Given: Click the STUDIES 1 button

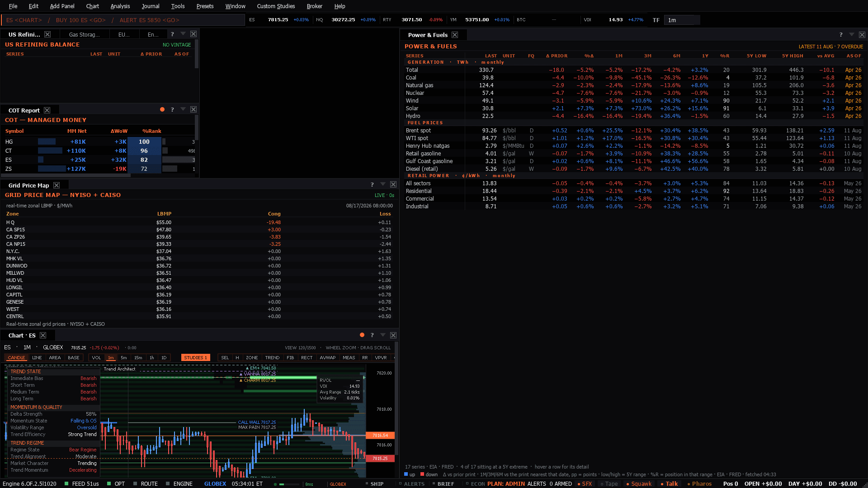Looking at the screenshot, I should 196,357.
